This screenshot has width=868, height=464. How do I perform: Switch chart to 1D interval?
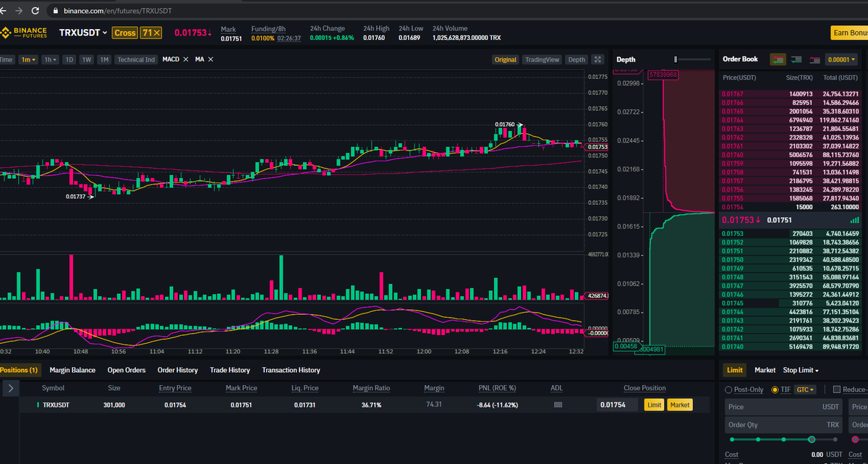(69, 59)
